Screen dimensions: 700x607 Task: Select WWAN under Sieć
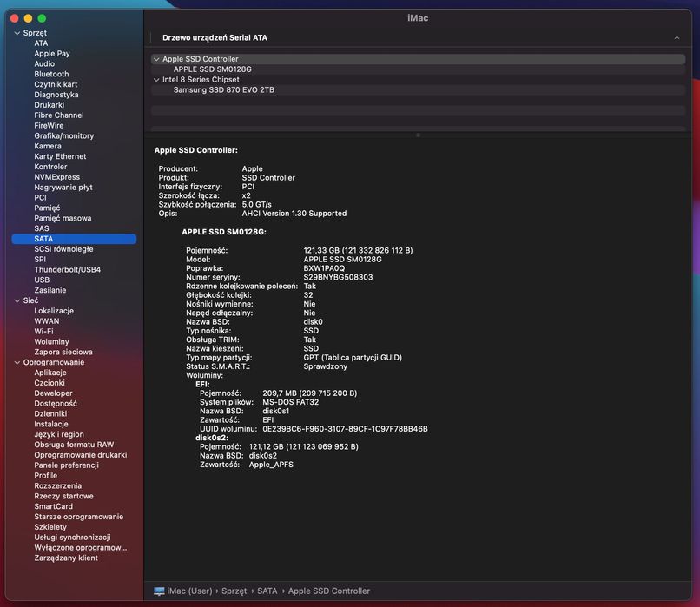[47, 321]
